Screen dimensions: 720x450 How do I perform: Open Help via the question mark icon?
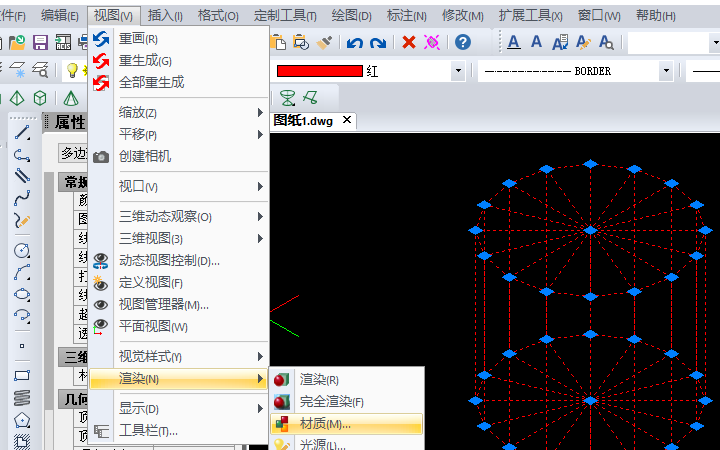[x=463, y=42]
